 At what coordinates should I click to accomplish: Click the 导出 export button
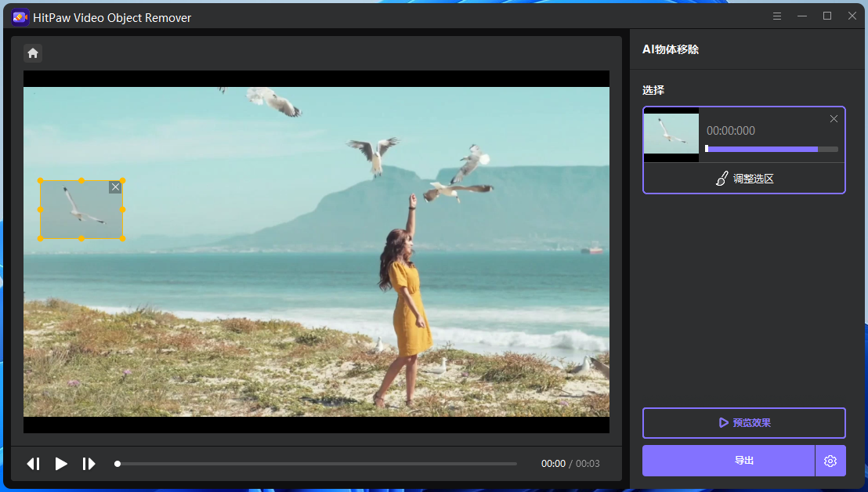click(729, 461)
